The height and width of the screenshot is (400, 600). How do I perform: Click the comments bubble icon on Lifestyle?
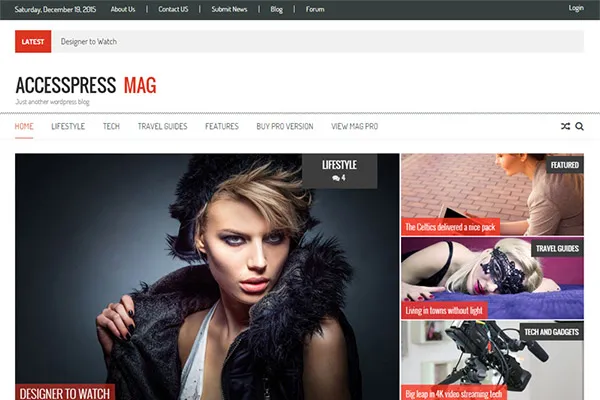tap(335, 178)
